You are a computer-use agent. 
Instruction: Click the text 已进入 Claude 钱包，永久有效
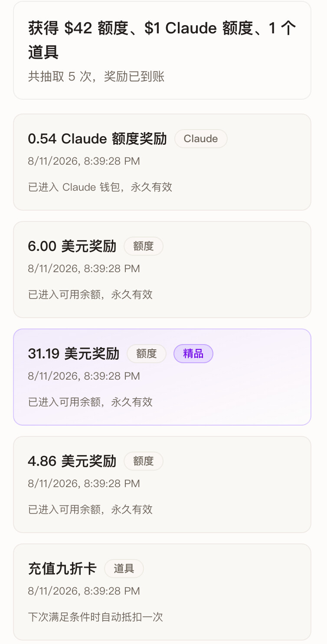pos(100,187)
